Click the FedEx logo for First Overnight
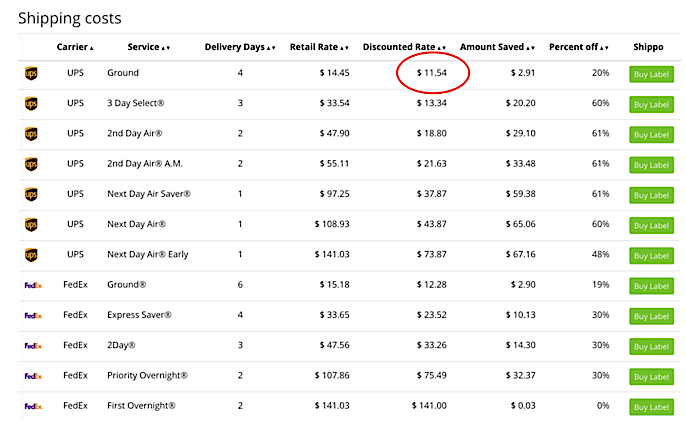 click(x=32, y=406)
